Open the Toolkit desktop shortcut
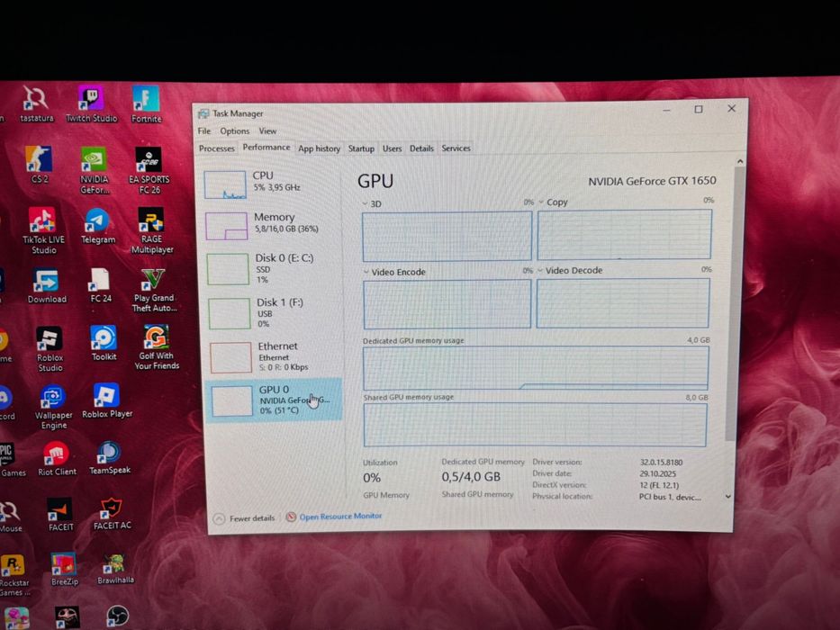Image resolution: width=840 pixels, height=630 pixels. [104, 343]
